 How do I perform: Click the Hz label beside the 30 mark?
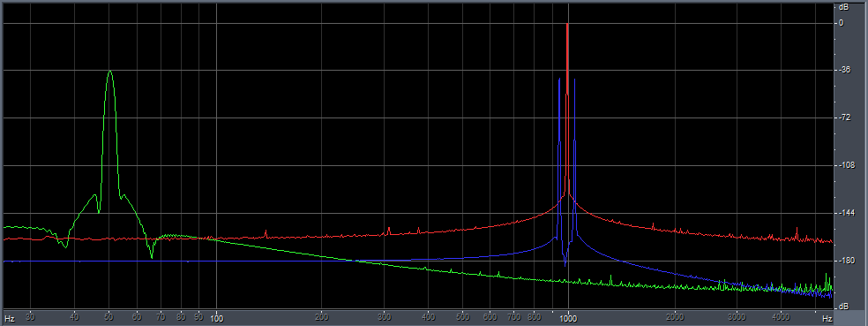[10, 319]
